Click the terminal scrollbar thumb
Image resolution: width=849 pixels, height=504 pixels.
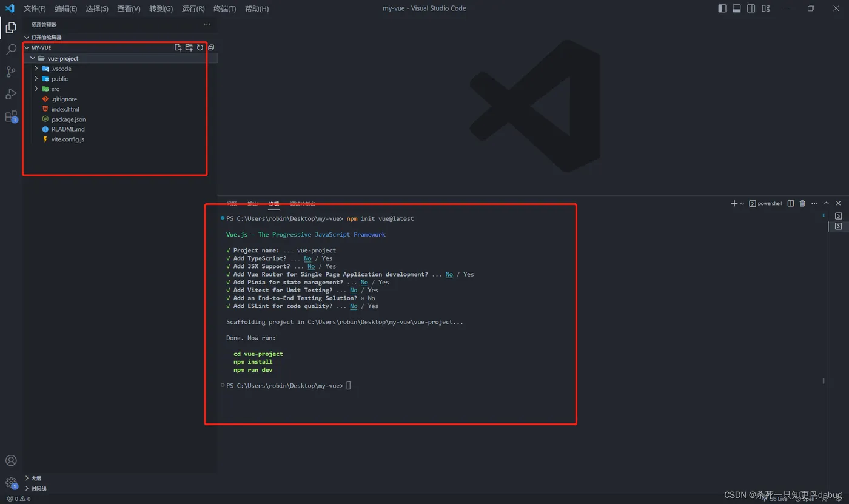pyautogui.click(x=824, y=381)
